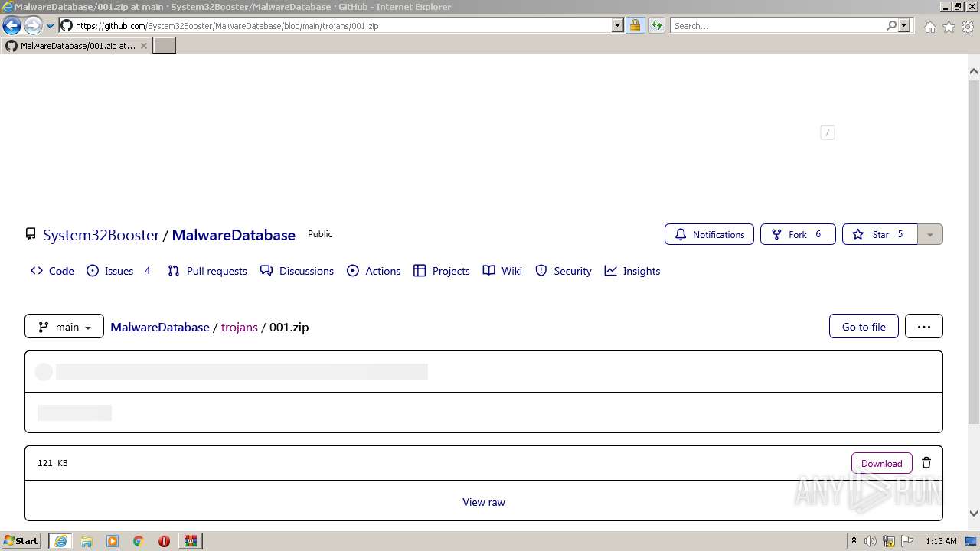
Task: Open WinRAR taskbar icon
Action: tap(191, 541)
